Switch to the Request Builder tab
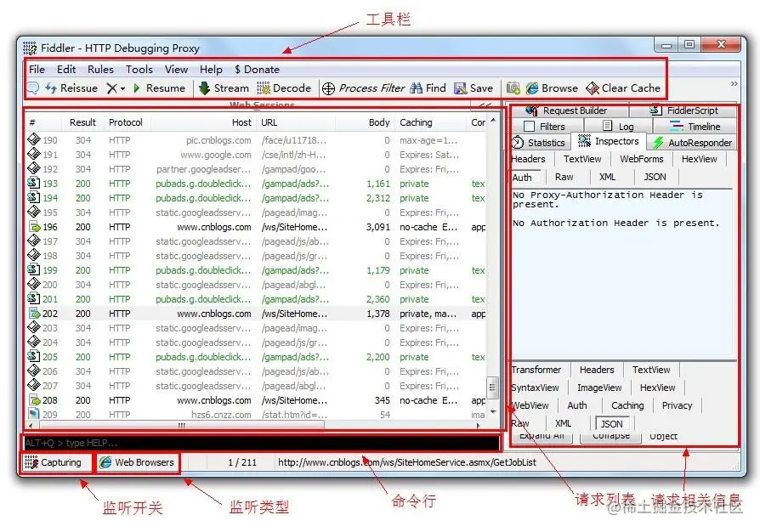This screenshot has width=760, height=532. click(x=566, y=110)
